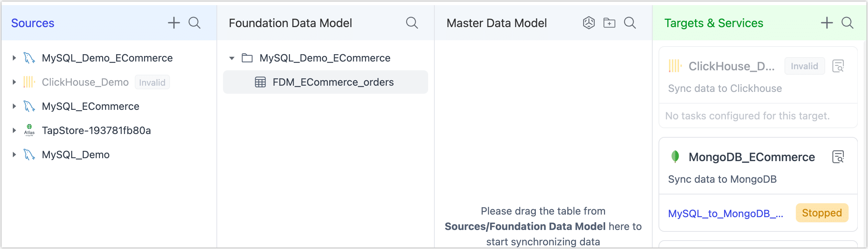The width and height of the screenshot is (868, 249).
Task: Click ClickHouse target card logo
Action: point(675,66)
